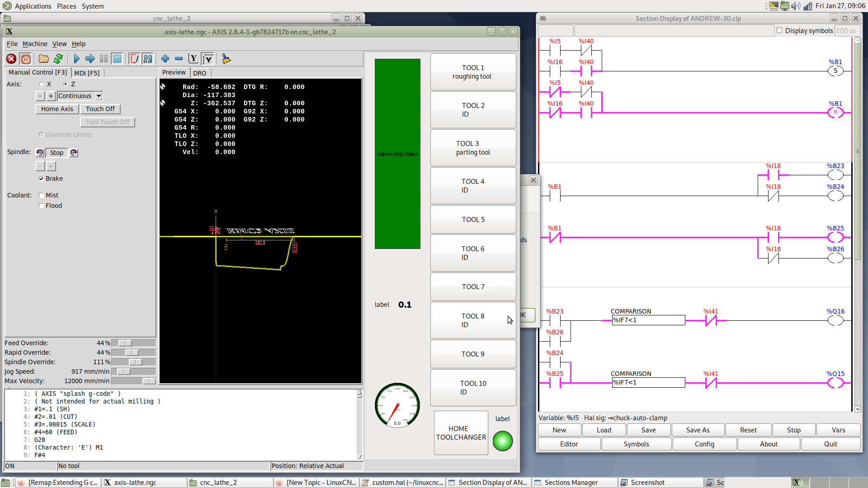Viewport: 868px width, 488px height.
Task: Zoom out the preview using minus icon
Action: [x=179, y=59]
